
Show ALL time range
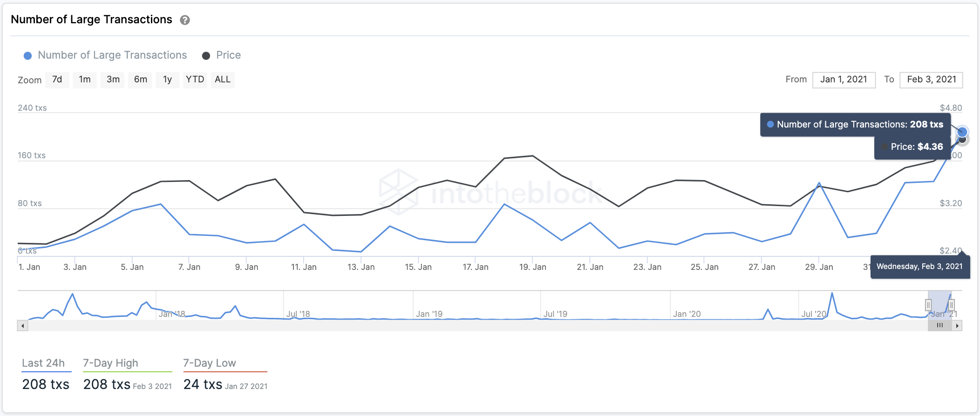(x=223, y=80)
